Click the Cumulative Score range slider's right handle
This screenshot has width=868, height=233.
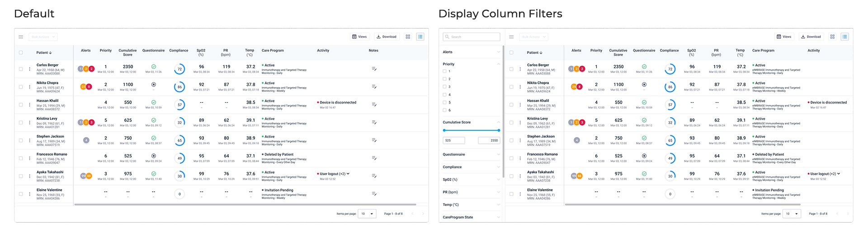click(x=499, y=130)
